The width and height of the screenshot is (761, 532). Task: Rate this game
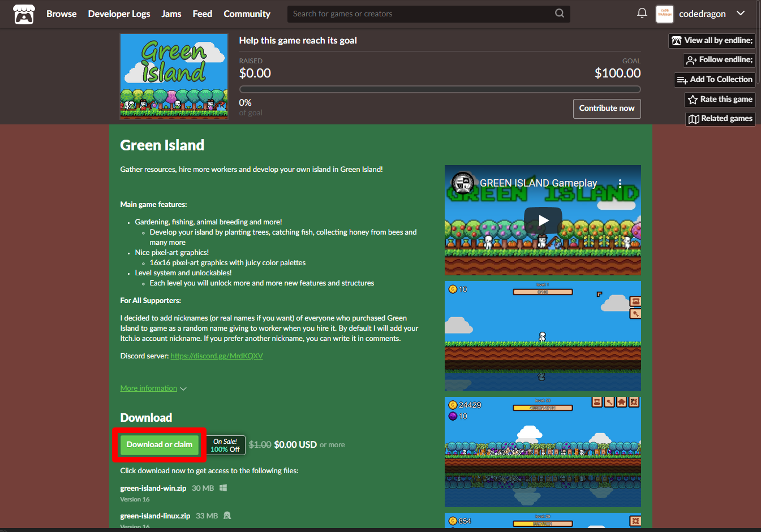[x=720, y=100]
